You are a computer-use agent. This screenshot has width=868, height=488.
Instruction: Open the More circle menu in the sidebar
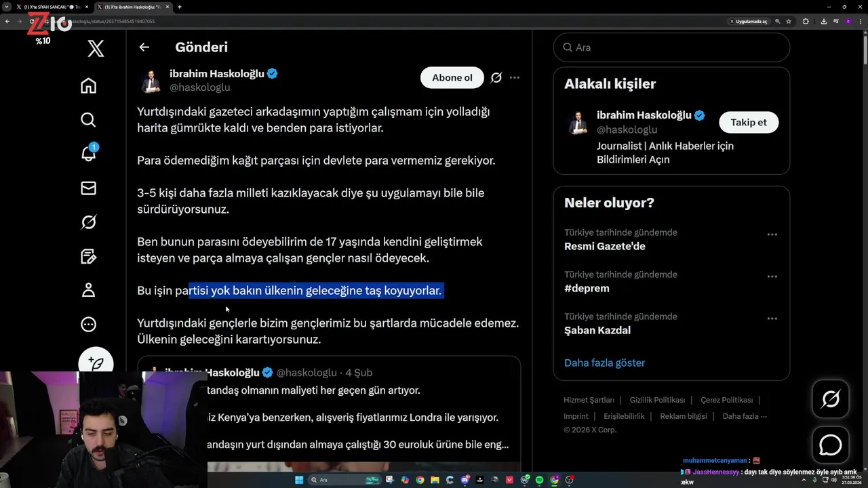click(x=88, y=325)
